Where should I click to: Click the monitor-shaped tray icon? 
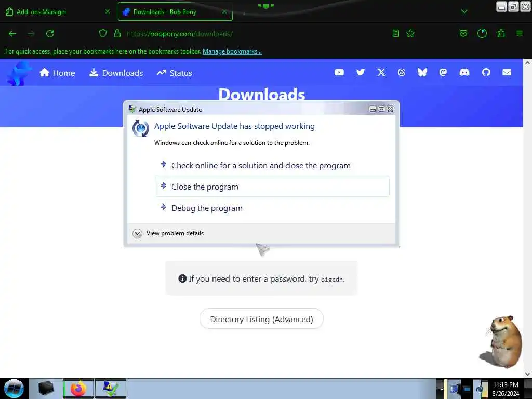point(467,389)
